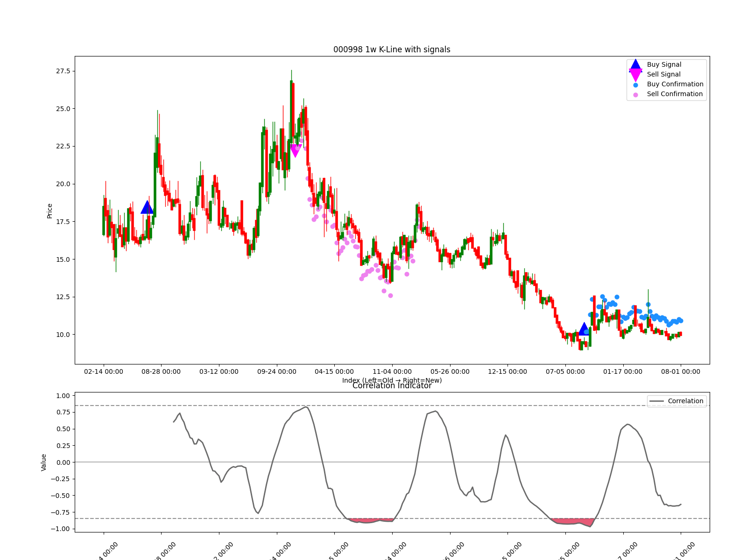The height and width of the screenshot is (560, 747).
Task: Click the '07-05 00:00' date tick label
Action: click(x=565, y=371)
